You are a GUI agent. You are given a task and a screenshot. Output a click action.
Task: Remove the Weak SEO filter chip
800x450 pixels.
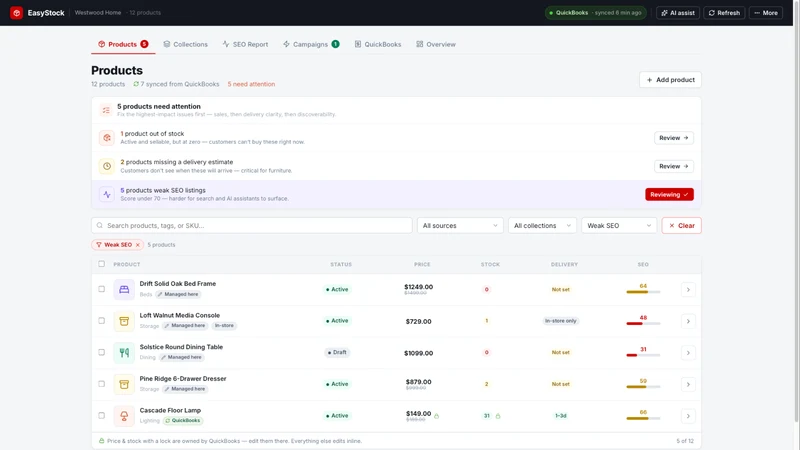click(x=138, y=245)
